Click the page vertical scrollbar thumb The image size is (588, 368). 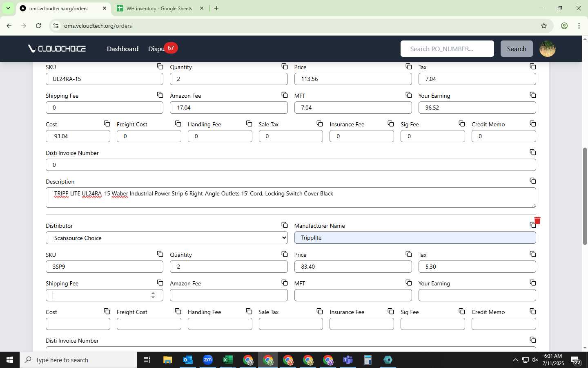coord(585,196)
